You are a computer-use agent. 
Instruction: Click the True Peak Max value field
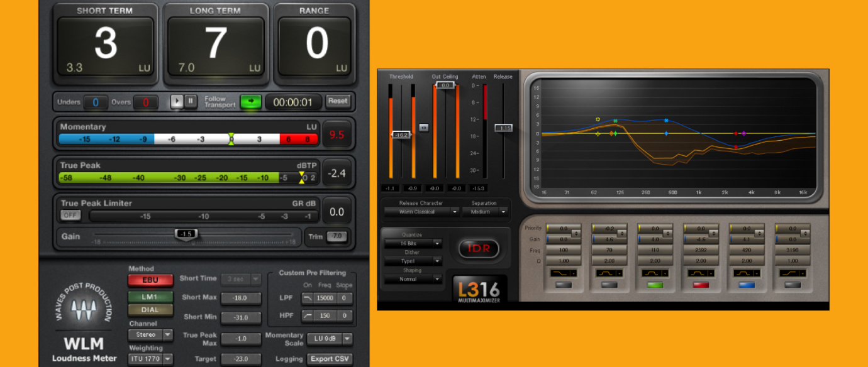tap(241, 339)
